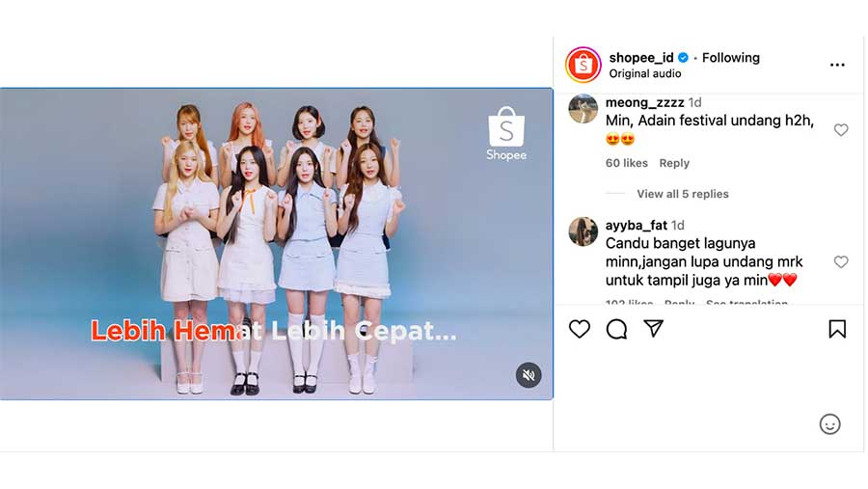
Task: Open the shopee_id username link
Action: 641,58
